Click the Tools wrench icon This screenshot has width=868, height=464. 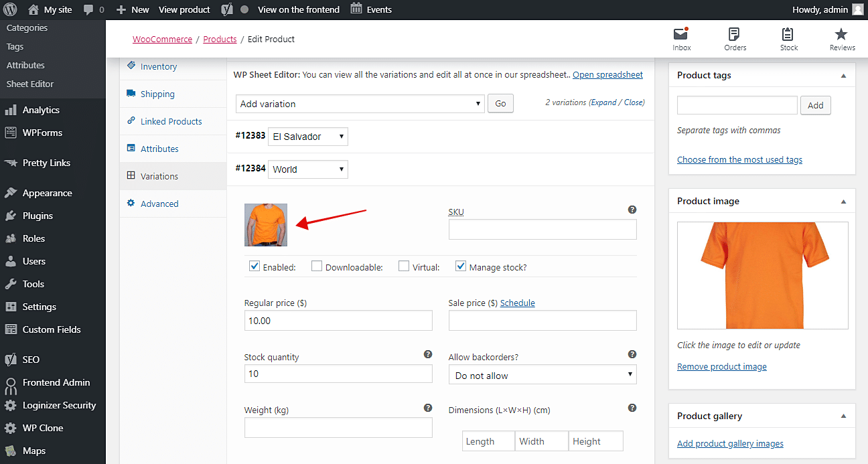11,284
